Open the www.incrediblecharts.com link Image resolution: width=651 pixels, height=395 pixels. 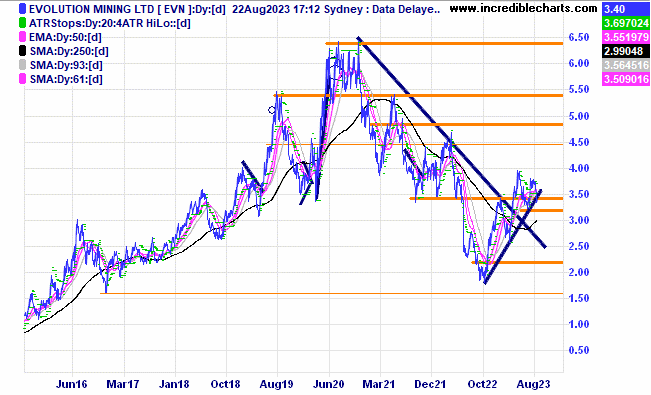click(524, 8)
